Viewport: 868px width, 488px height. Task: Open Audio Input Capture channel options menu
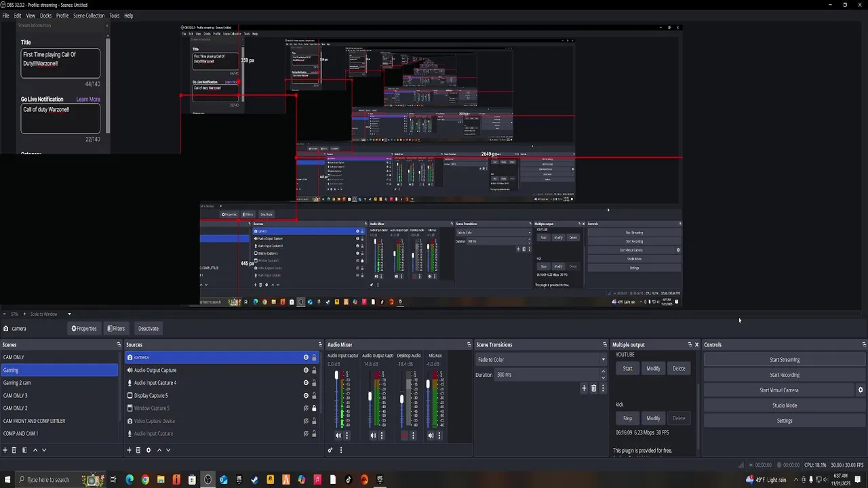point(347,436)
